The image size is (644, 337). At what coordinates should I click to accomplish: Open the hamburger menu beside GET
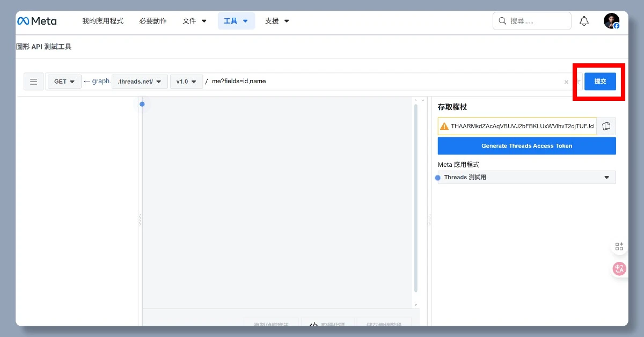click(33, 82)
